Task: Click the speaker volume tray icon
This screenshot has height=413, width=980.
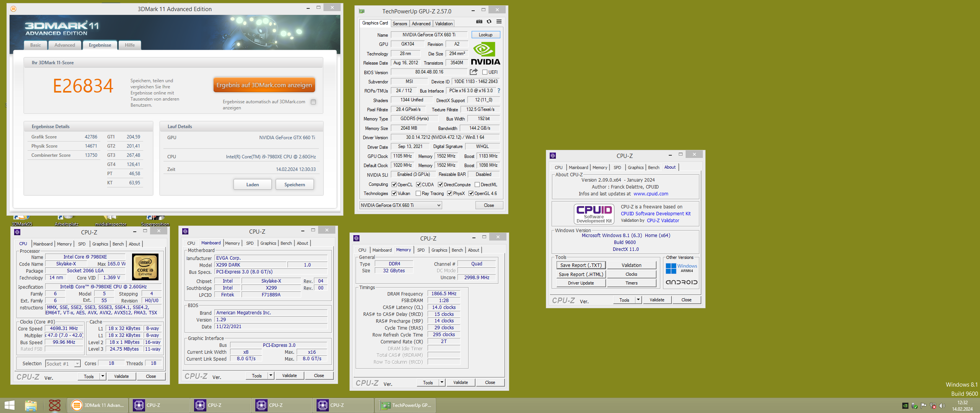Action: click(942, 406)
